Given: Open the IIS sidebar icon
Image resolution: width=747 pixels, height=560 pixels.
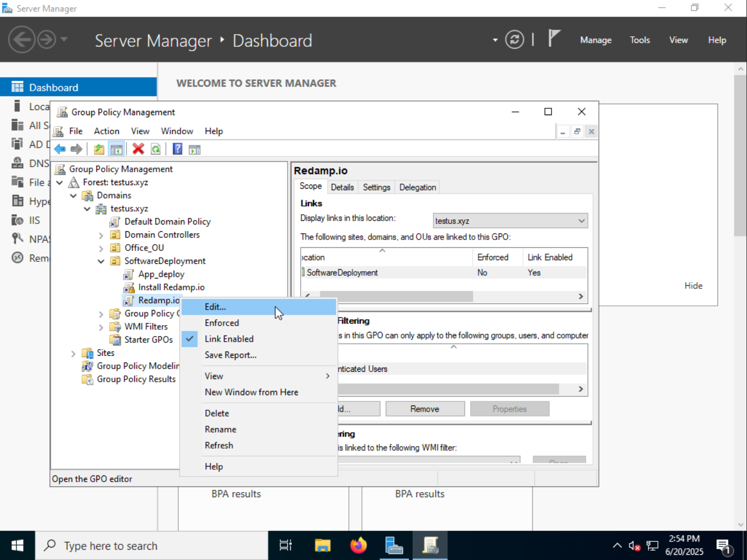Looking at the screenshot, I should [18, 220].
